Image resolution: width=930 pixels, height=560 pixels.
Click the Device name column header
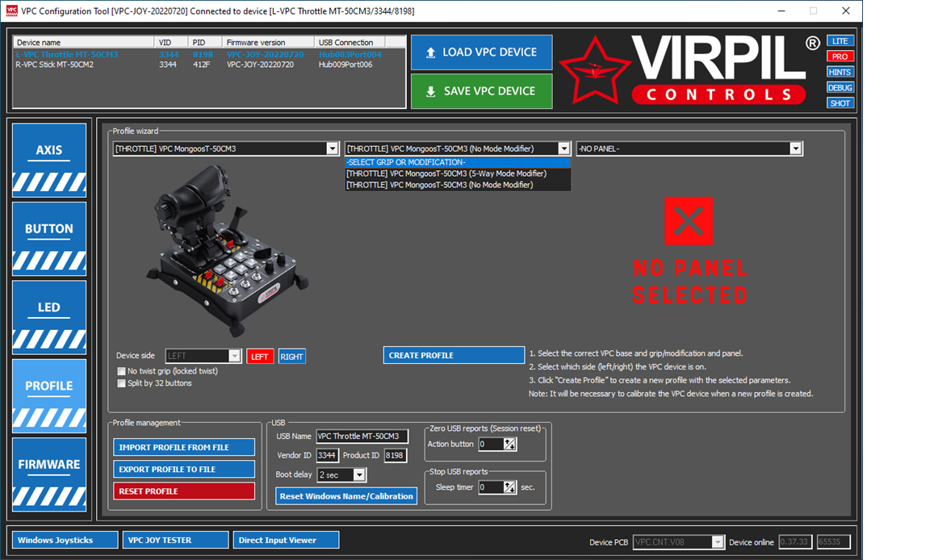pyautogui.click(x=84, y=42)
